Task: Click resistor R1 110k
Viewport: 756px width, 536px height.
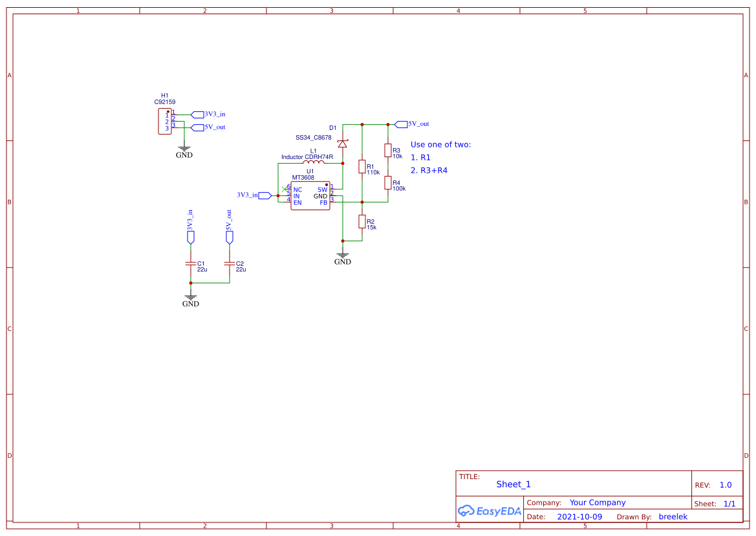Action: click(363, 167)
